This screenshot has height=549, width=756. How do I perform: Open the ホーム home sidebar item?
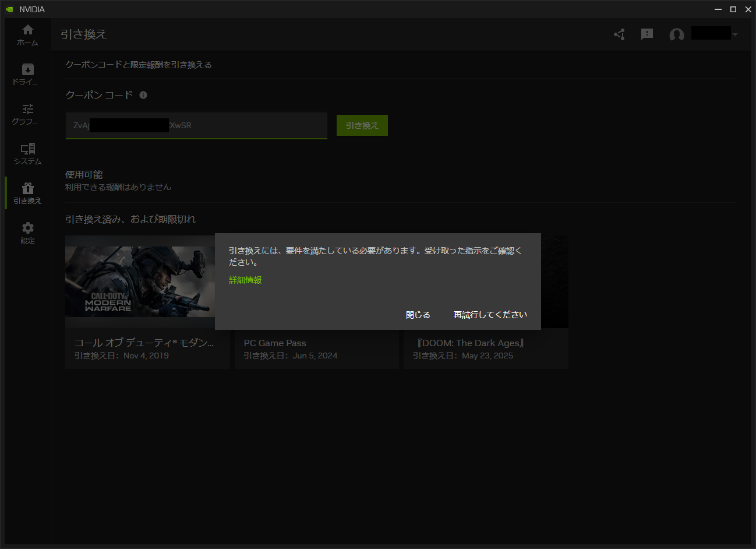[27, 35]
